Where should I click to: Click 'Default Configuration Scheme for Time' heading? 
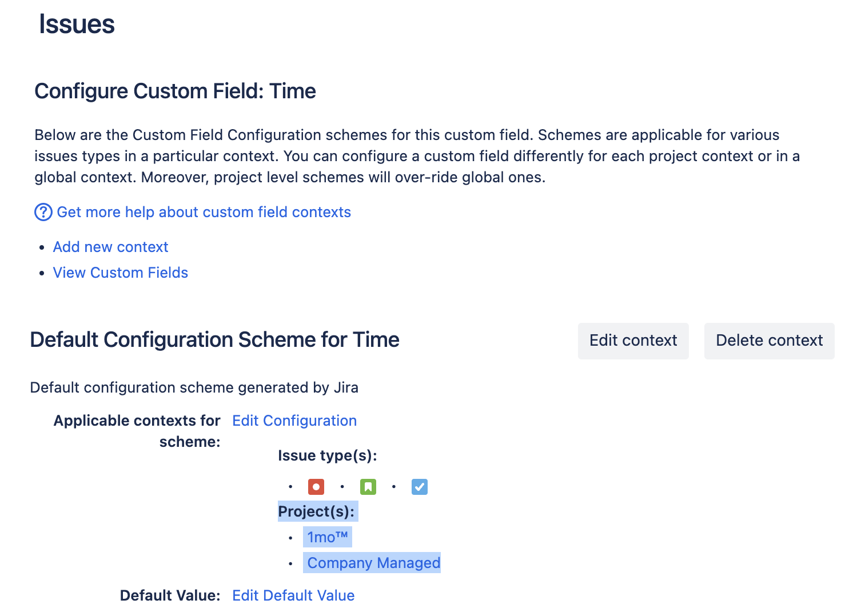click(x=214, y=340)
